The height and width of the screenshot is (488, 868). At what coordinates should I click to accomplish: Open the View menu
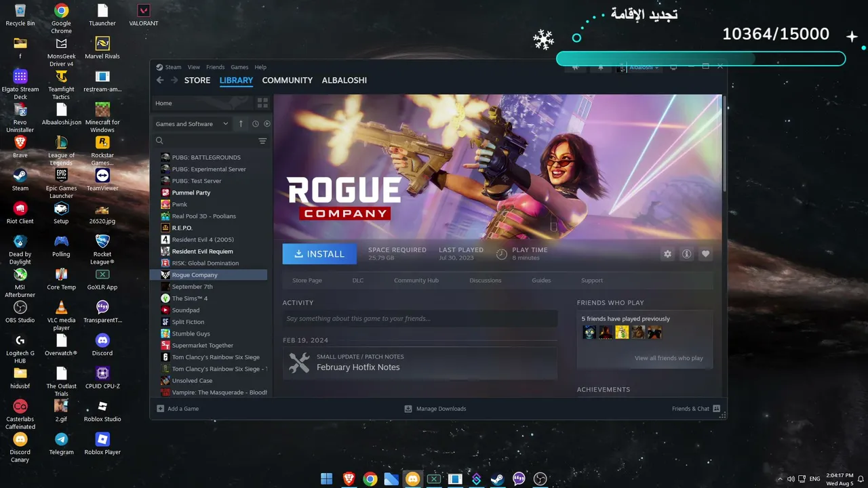pyautogui.click(x=194, y=67)
